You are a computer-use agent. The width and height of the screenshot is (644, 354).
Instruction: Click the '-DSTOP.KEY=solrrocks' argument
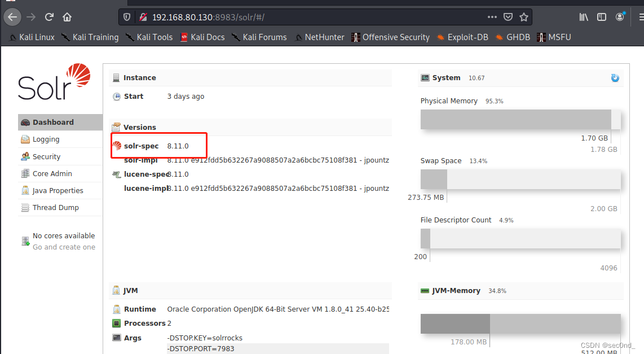(205, 338)
